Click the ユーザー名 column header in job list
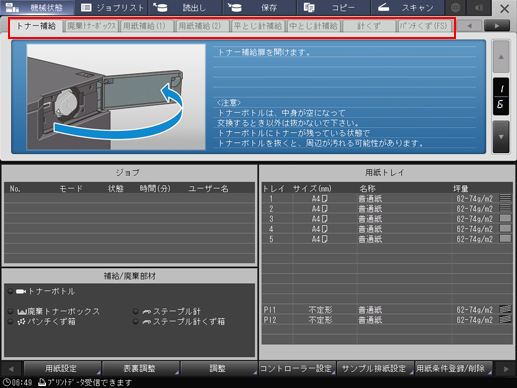This screenshot has height=388, width=517. [209, 189]
